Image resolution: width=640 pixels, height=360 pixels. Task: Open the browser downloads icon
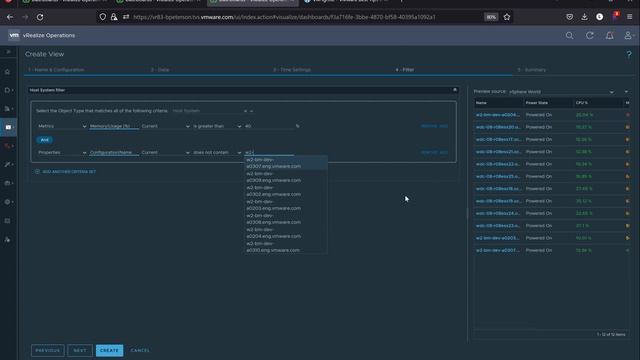pos(584,17)
